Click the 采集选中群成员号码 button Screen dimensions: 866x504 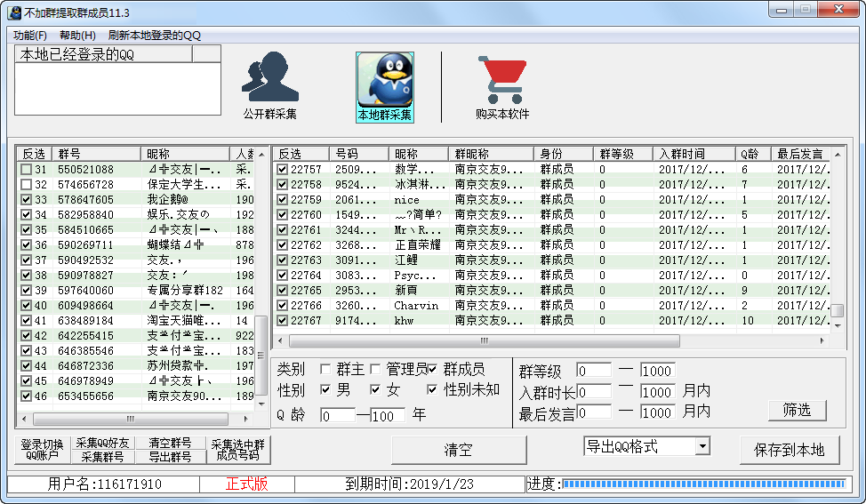238,450
